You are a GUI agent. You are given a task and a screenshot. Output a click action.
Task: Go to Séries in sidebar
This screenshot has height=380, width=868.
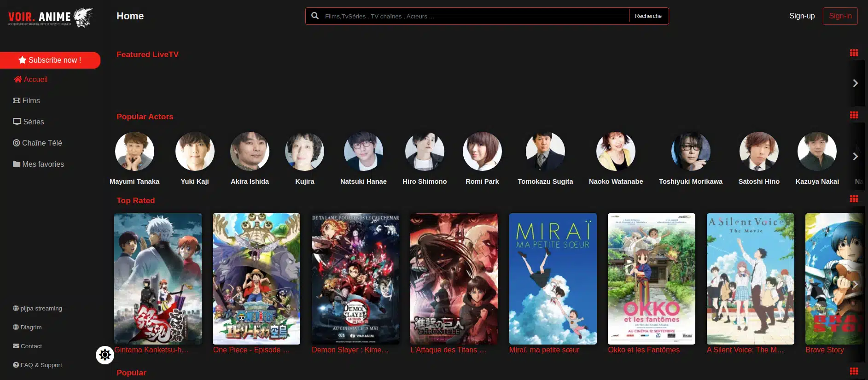[x=29, y=122]
